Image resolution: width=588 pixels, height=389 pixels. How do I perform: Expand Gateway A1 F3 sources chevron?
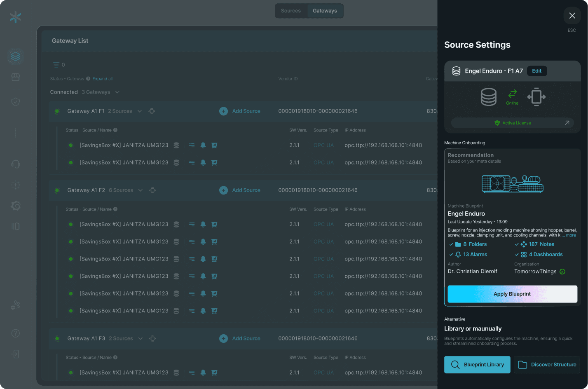pyautogui.click(x=141, y=339)
